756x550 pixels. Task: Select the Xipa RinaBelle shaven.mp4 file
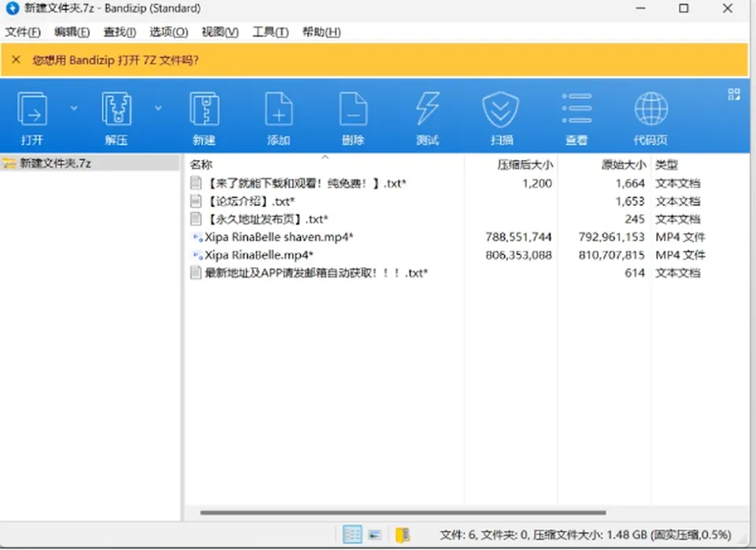pyautogui.click(x=279, y=237)
